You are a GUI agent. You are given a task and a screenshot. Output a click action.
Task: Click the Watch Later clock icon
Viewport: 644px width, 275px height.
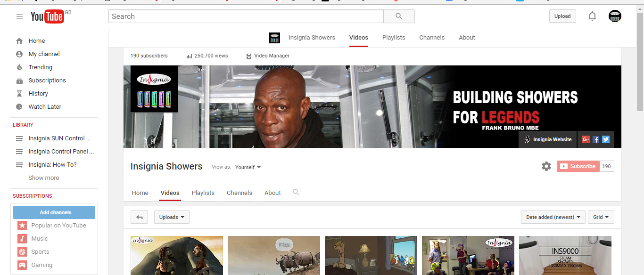[x=19, y=106]
